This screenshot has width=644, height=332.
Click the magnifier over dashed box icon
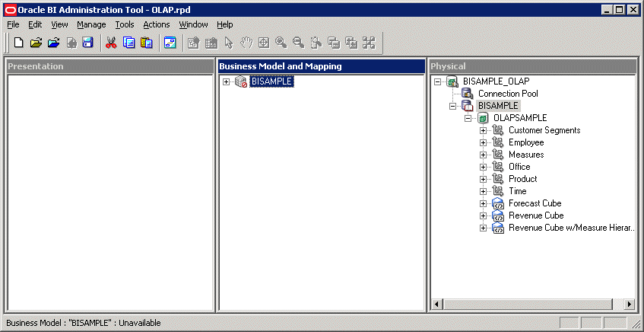(x=316, y=43)
